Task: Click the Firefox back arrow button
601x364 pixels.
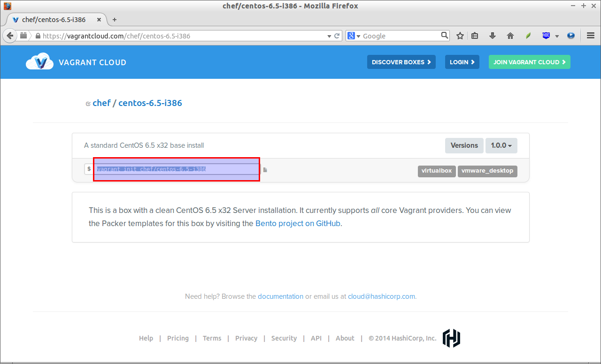Action: 9,36
